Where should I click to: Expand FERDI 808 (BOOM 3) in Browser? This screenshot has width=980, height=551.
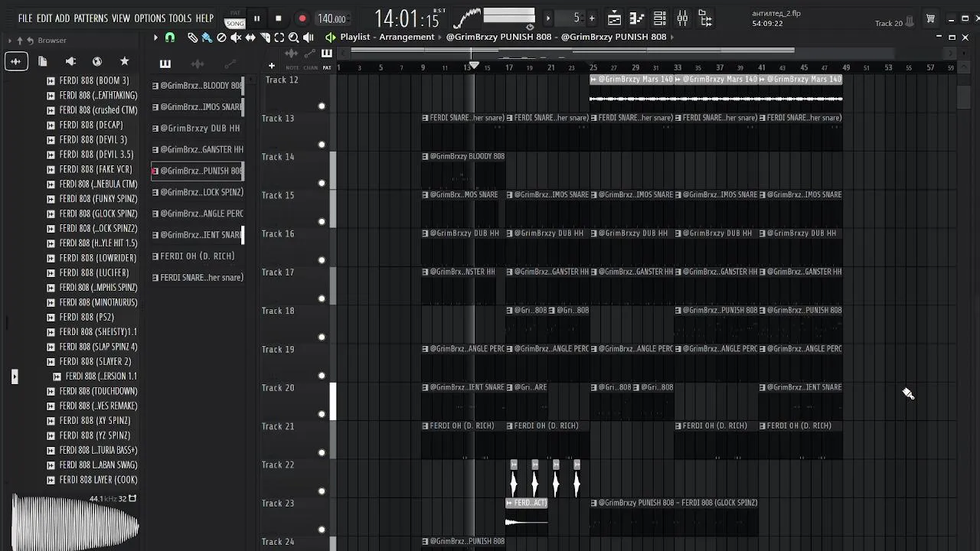click(51, 80)
